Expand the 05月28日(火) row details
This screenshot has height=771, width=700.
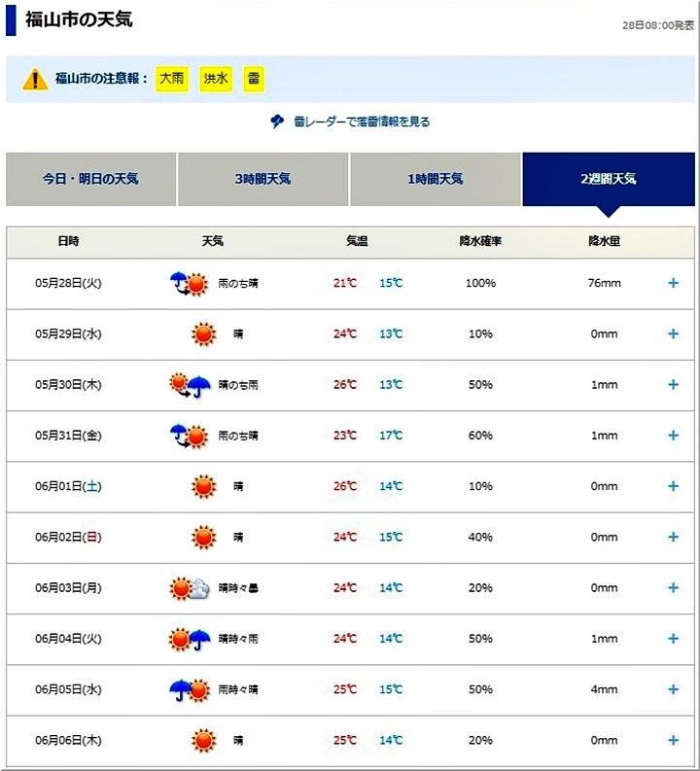pos(673,284)
